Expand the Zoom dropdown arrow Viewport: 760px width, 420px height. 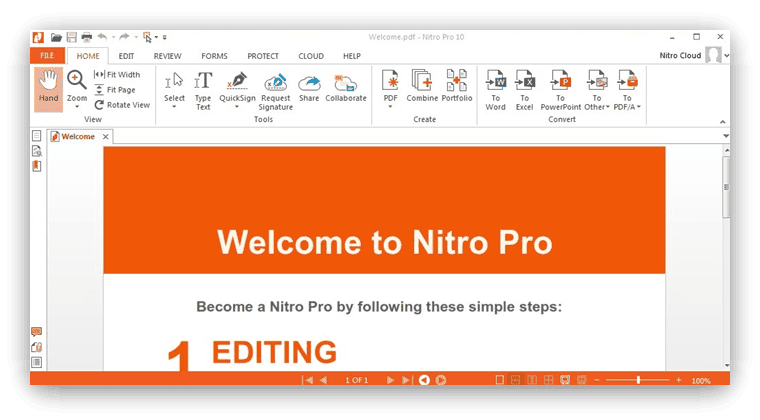77,107
